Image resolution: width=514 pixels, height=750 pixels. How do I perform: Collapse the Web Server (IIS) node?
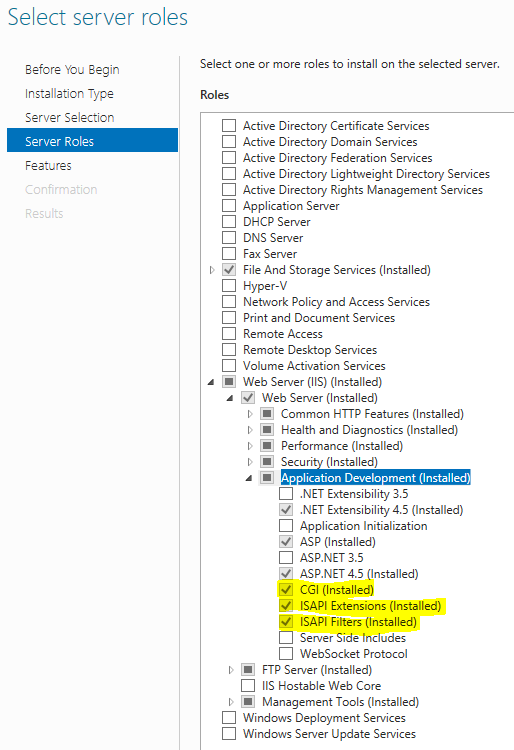pyautogui.click(x=211, y=382)
